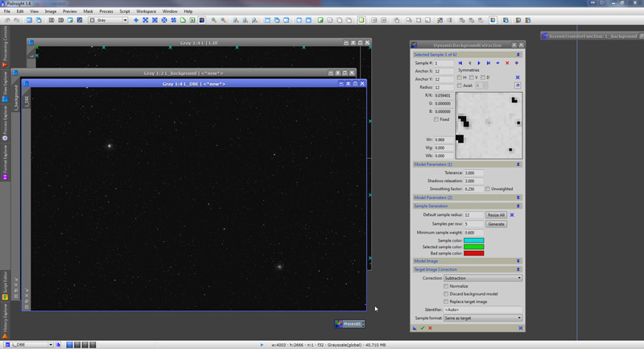Viewport: 644px width, 349px height.
Task: Click the Process01 process icon
Action: click(x=350, y=323)
